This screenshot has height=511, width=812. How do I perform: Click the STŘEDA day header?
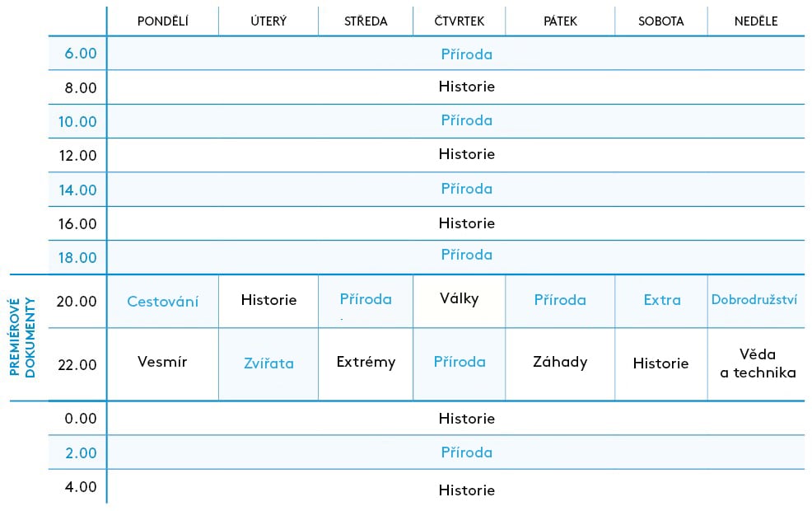tap(366, 21)
